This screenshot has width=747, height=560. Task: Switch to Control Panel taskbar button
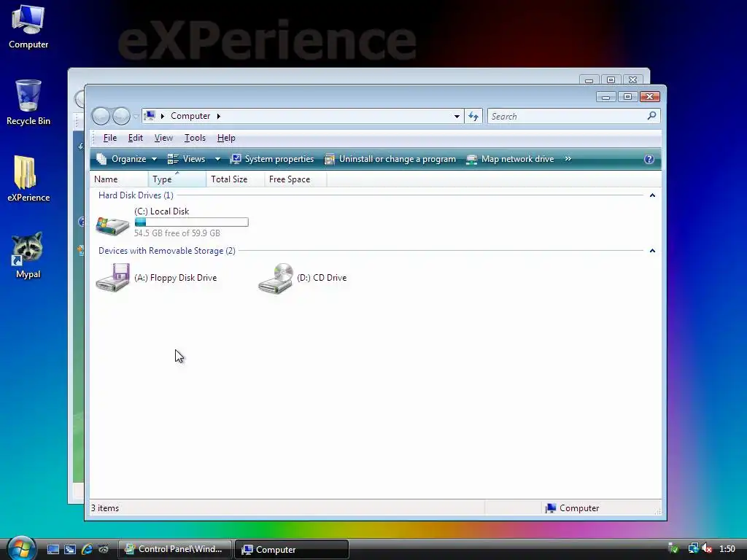pyautogui.click(x=174, y=549)
